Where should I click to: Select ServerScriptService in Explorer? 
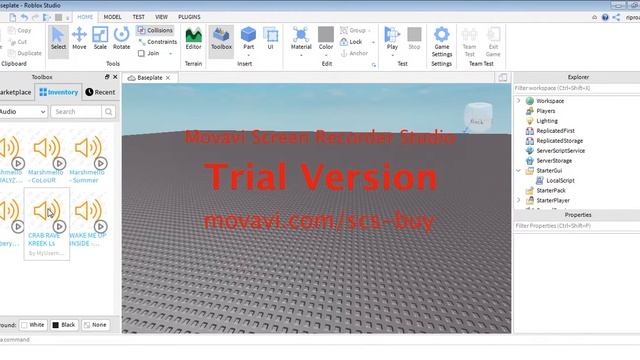pyautogui.click(x=560, y=151)
